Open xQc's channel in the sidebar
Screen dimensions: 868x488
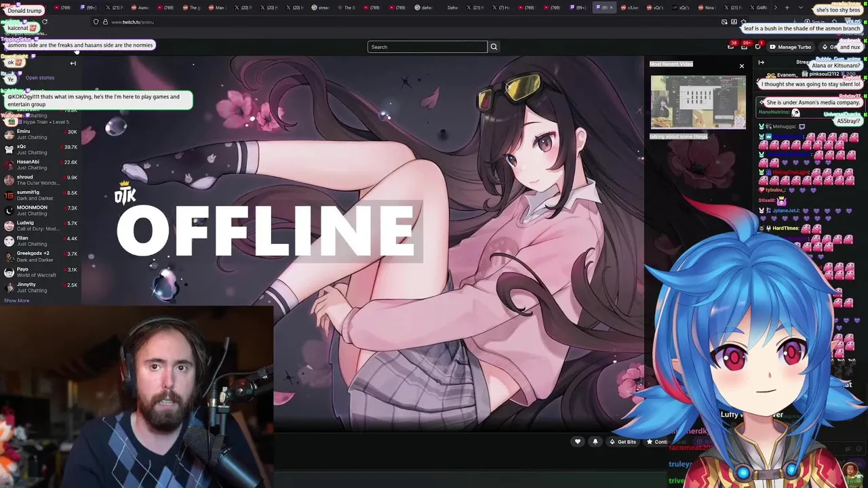point(41,149)
